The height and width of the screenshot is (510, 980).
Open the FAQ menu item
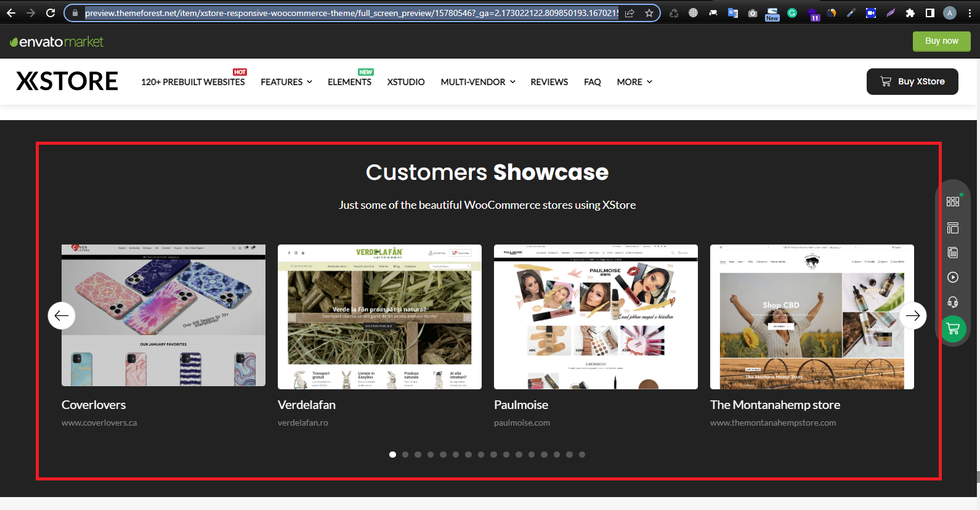click(x=593, y=82)
